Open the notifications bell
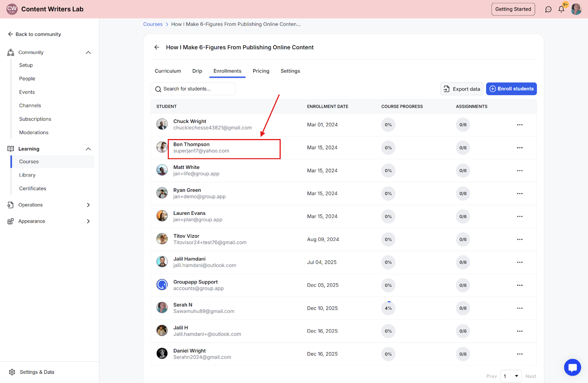 tap(561, 9)
